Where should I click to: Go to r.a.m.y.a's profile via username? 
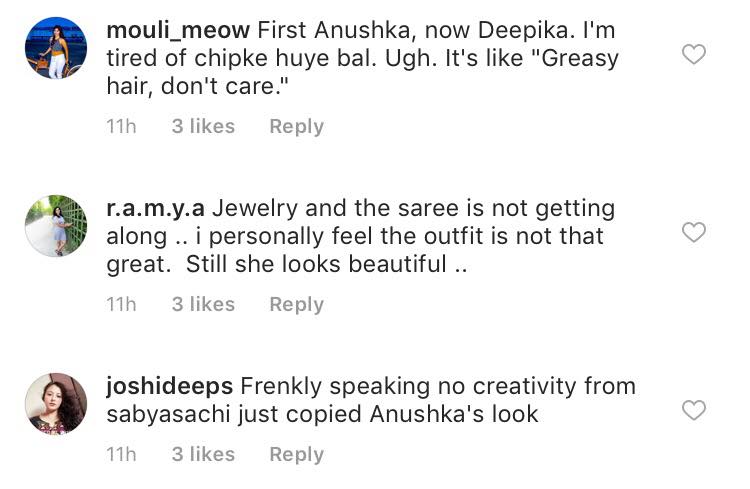pyautogui.click(x=155, y=208)
